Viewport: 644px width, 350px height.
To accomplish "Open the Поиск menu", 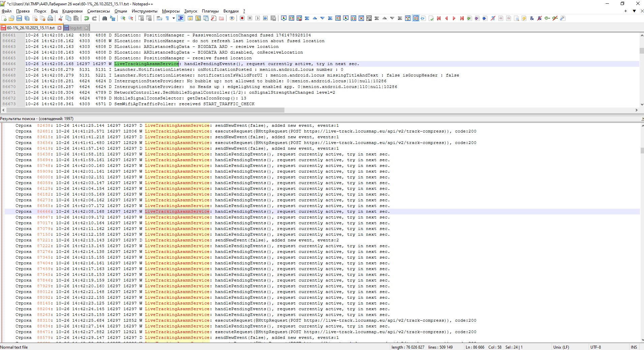I will [40, 11].
